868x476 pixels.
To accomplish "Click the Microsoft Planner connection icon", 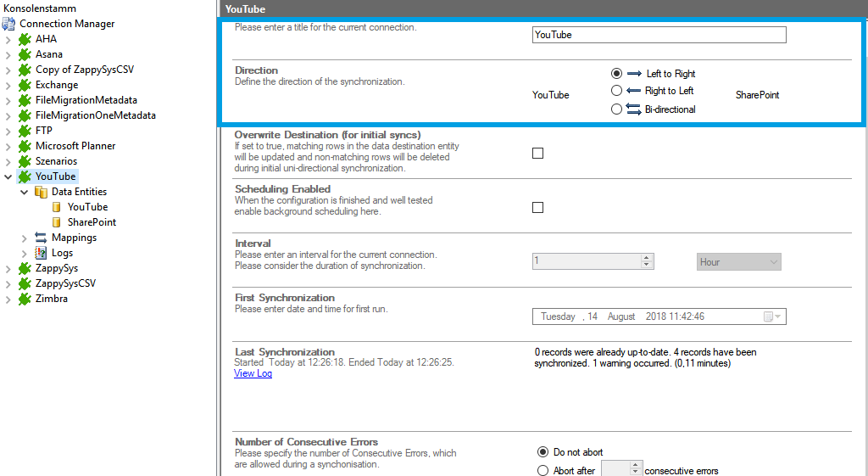I will [x=25, y=146].
